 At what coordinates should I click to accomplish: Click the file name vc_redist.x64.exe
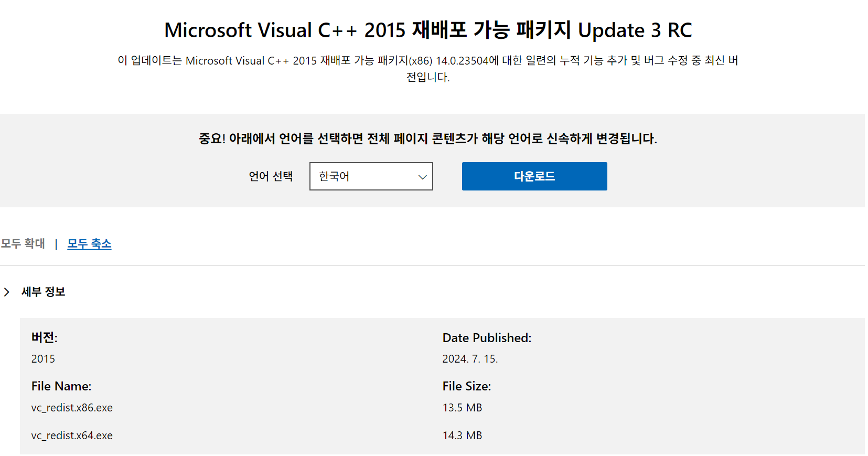coord(72,436)
